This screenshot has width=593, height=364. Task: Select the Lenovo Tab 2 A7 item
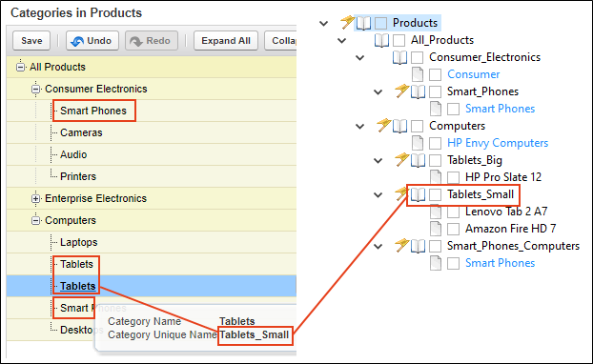click(x=506, y=212)
